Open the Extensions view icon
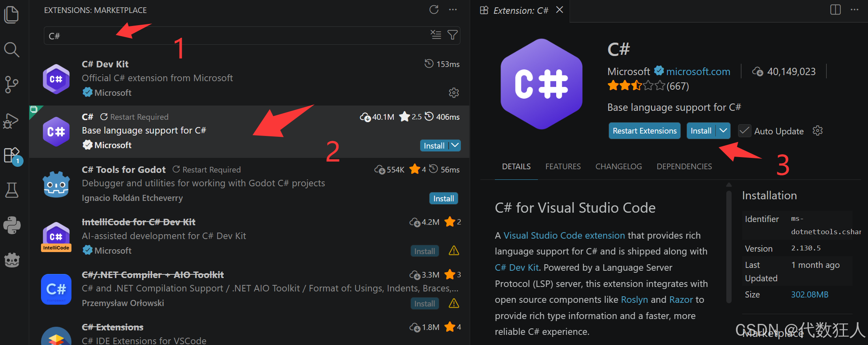Viewport: 868px width, 345px height. click(11, 155)
